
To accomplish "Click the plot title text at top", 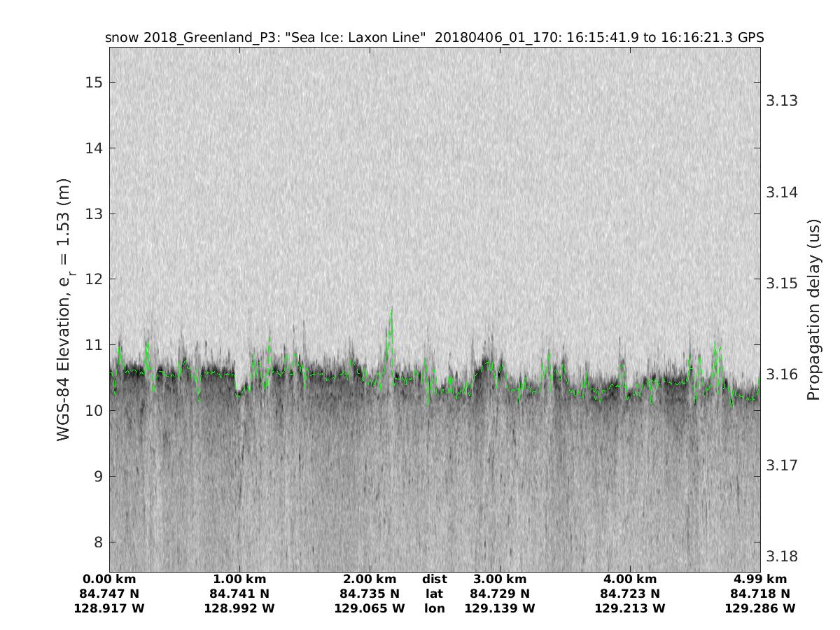I will click(x=434, y=38).
